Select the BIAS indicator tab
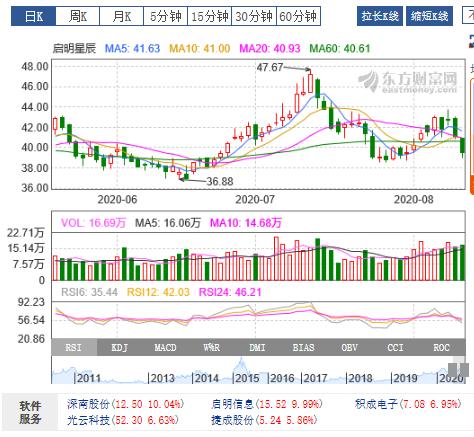 tap(303, 347)
